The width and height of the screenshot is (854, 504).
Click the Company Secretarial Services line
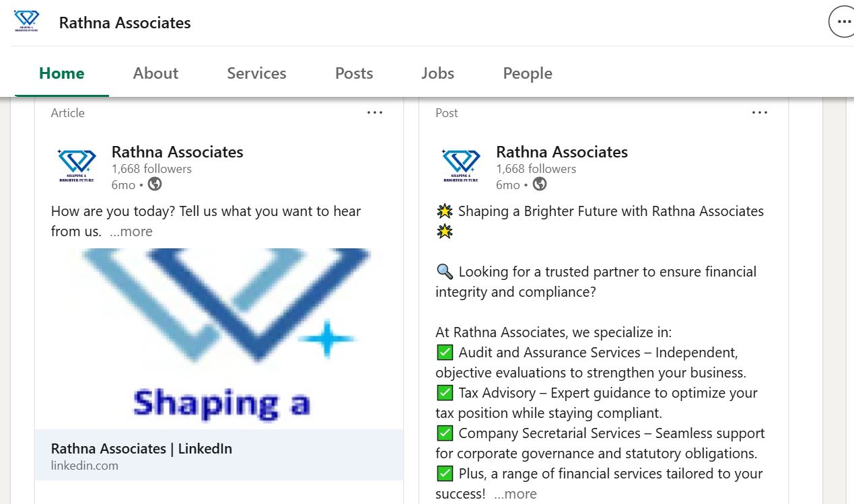tap(600, 443)
